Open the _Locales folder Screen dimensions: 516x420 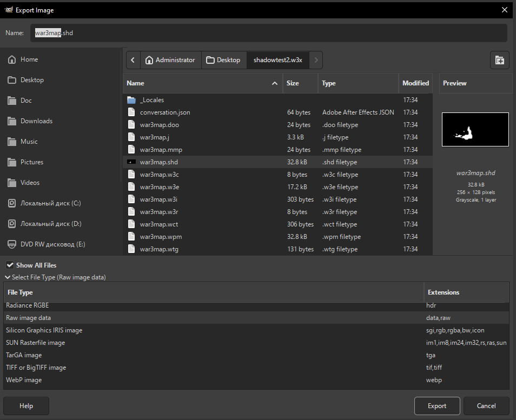pyautogui.click(x=152, y=100)
